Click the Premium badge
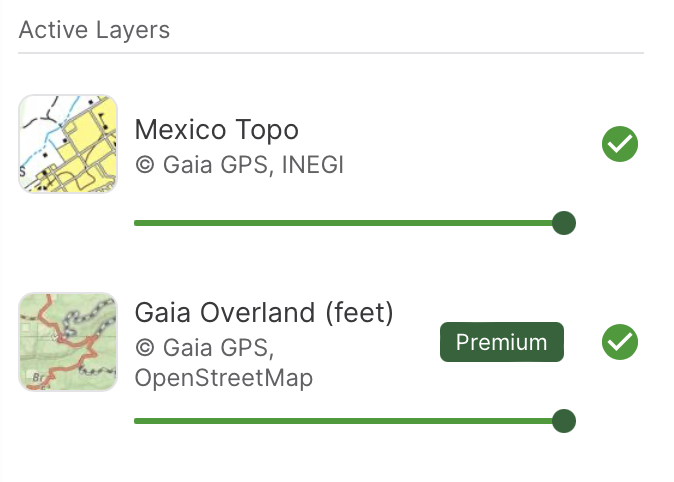 [502, 342]
